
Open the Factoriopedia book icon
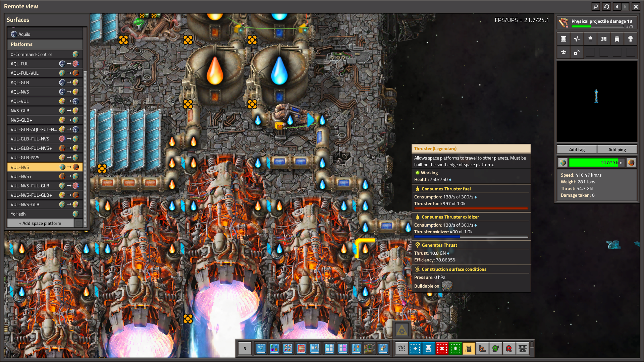coord(604,39)
